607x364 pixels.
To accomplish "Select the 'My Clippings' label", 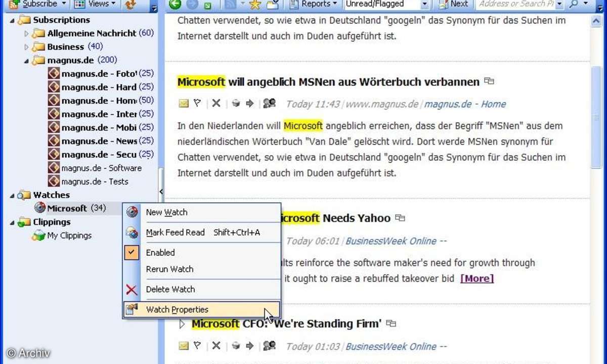I will coord(69,236).
